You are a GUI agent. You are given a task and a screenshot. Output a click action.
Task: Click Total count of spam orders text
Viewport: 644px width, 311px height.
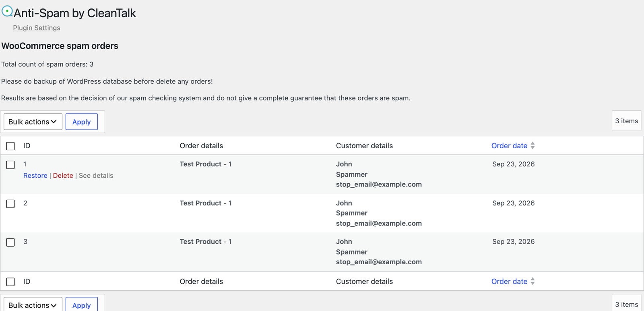(47, 64)
